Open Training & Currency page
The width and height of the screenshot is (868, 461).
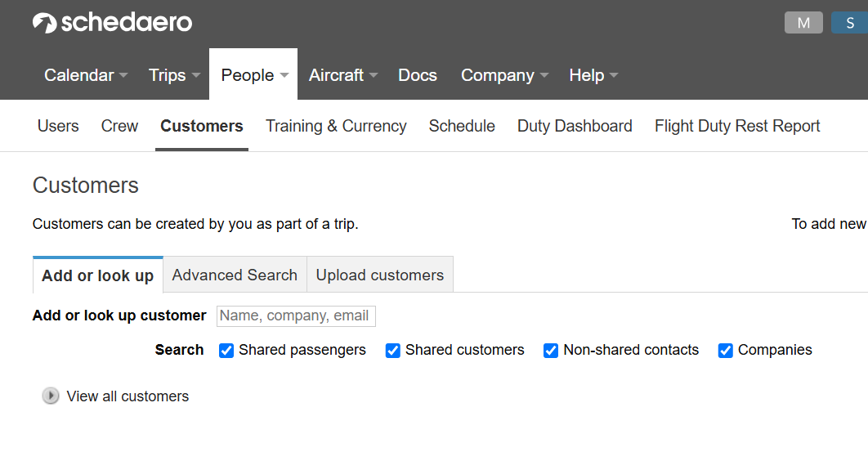[336, 126]
